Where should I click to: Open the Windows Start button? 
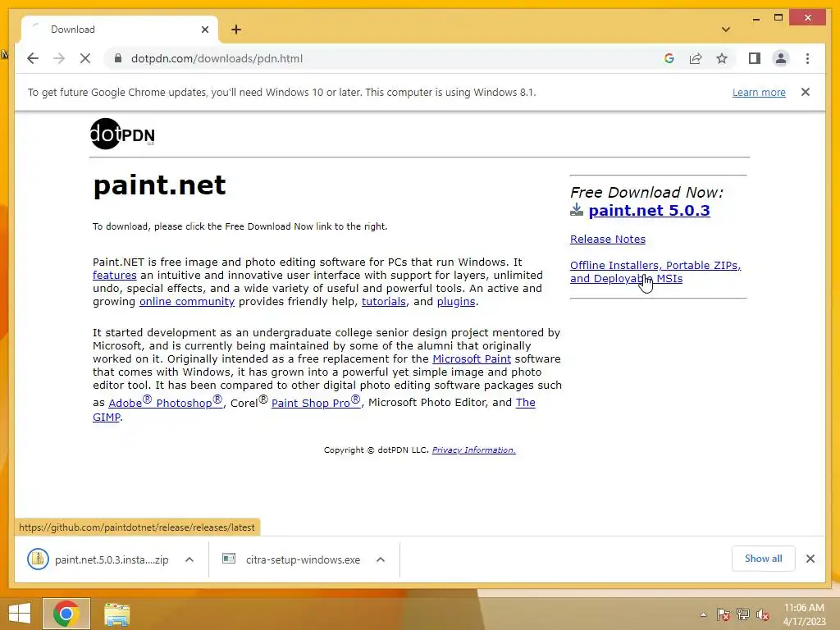(x=20, y=614)
